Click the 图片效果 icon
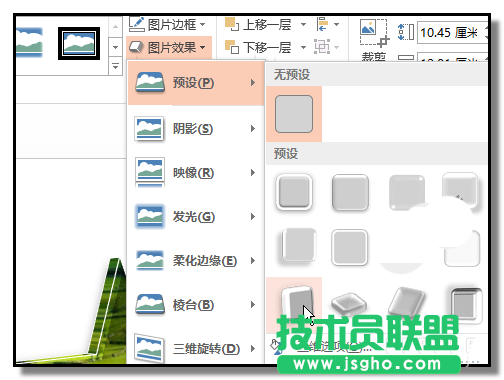Image resolution: width=504 pixels, height=380 pixels. (136, 47)
